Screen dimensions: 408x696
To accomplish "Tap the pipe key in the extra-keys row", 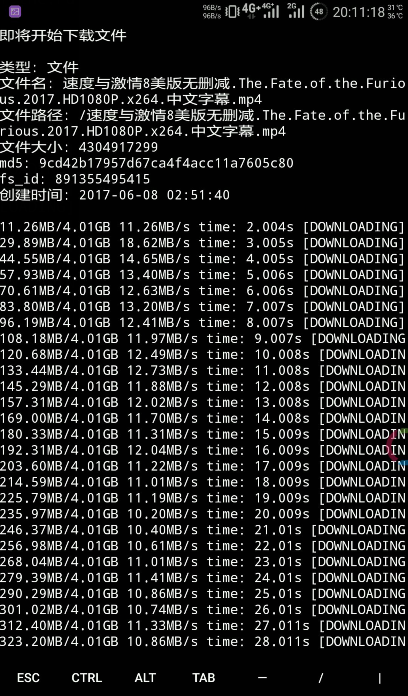I will pyautogui.click(x=379, y=678).
